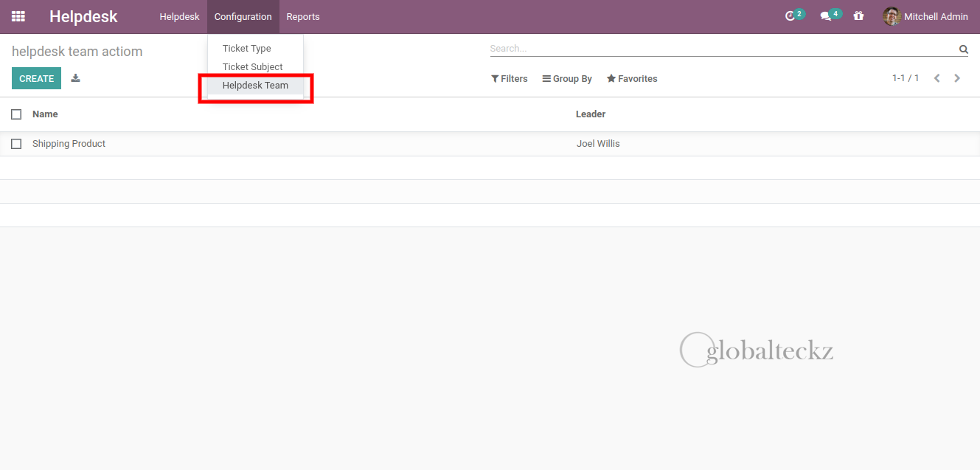Open the Configuration menu
Screen dimensions: 980x470
243,16
